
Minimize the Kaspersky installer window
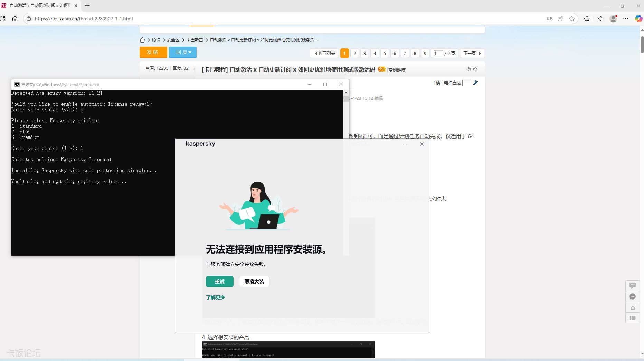coord(405,144)
